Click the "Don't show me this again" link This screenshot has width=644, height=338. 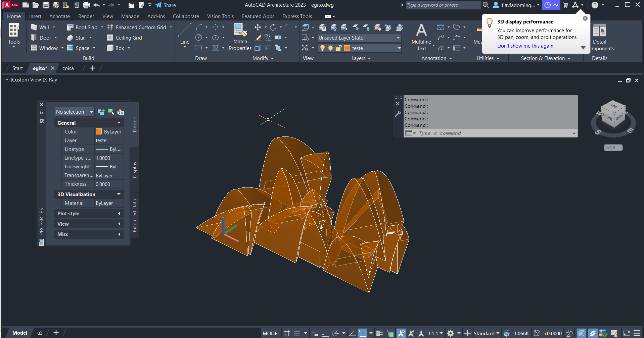tap(525, 46)
